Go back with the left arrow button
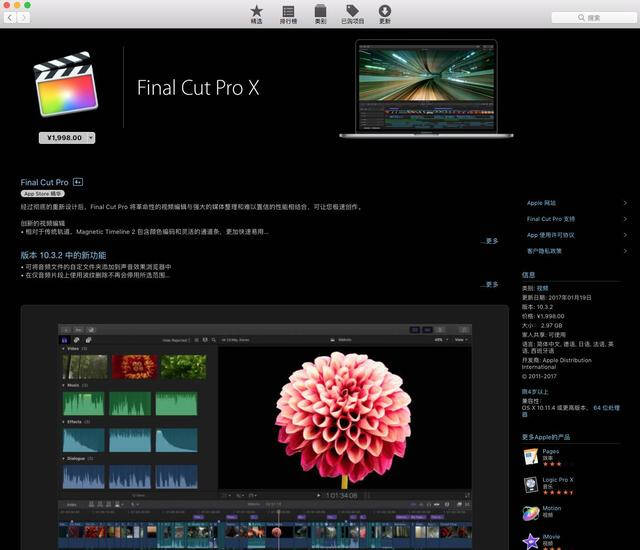Image resolution: width=640 pixels, height=550 pixels. [10, 18]
